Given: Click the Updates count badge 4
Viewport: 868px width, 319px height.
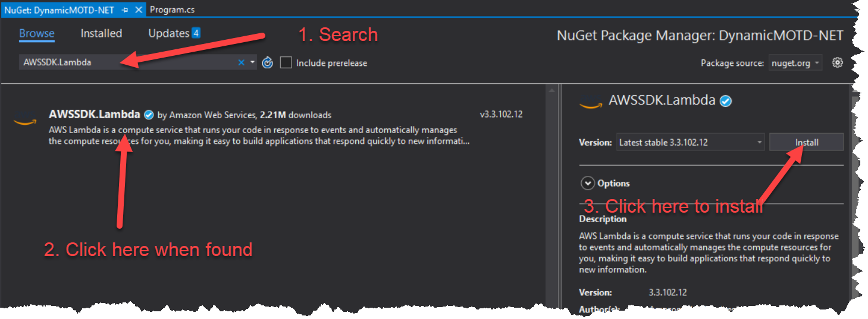Looking at the screenshot, I should pos(196,33).
